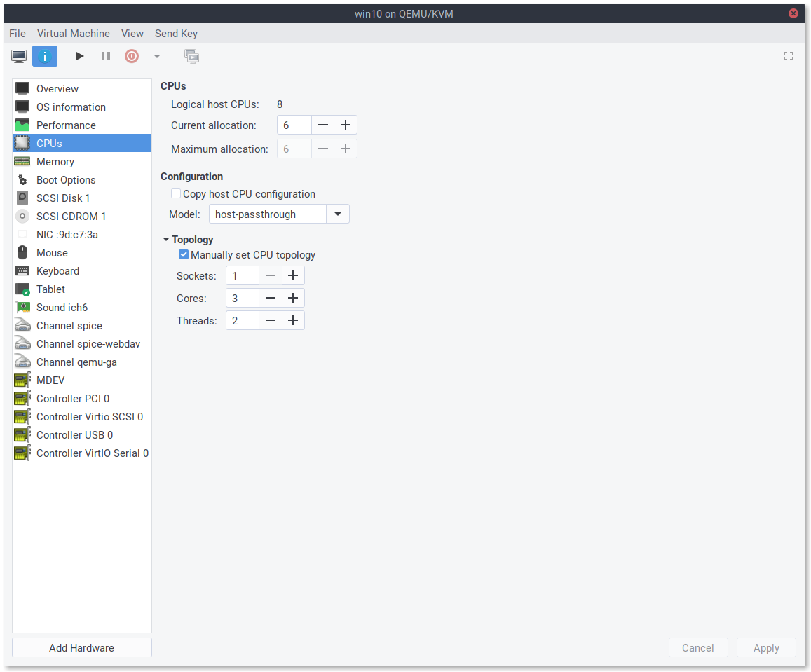
Task: Select Channel qemu-ga entry
Action: point(82,362)
